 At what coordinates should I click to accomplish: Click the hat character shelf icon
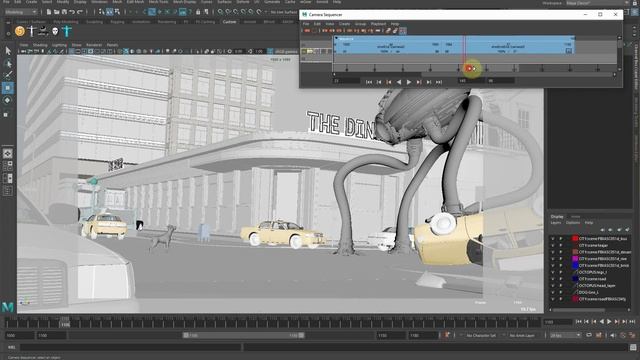[x=43, y=31]
